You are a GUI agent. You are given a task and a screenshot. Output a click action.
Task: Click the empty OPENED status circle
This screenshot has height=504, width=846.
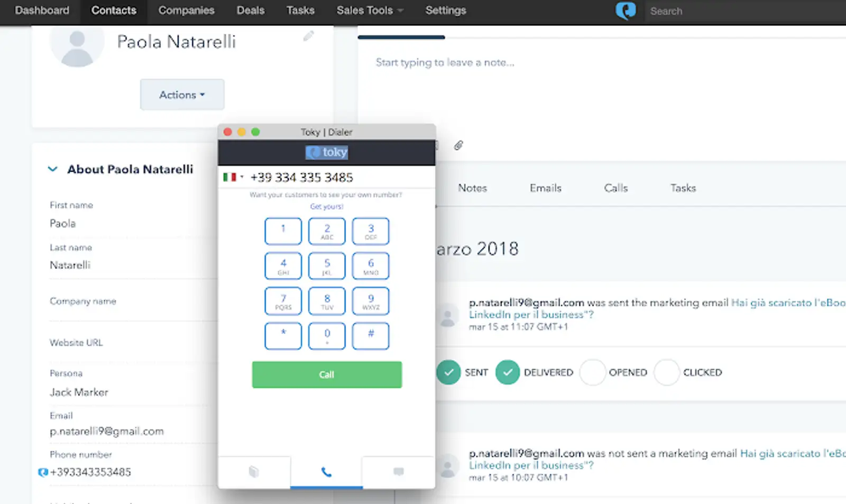tap(592, 372)
